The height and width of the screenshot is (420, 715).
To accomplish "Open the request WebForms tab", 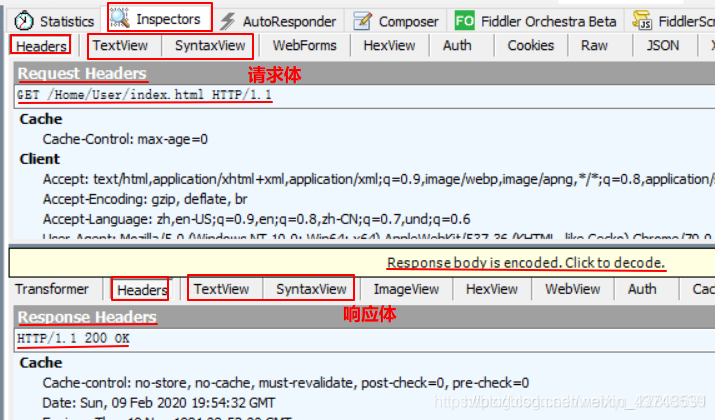I will tap(305, 46).
